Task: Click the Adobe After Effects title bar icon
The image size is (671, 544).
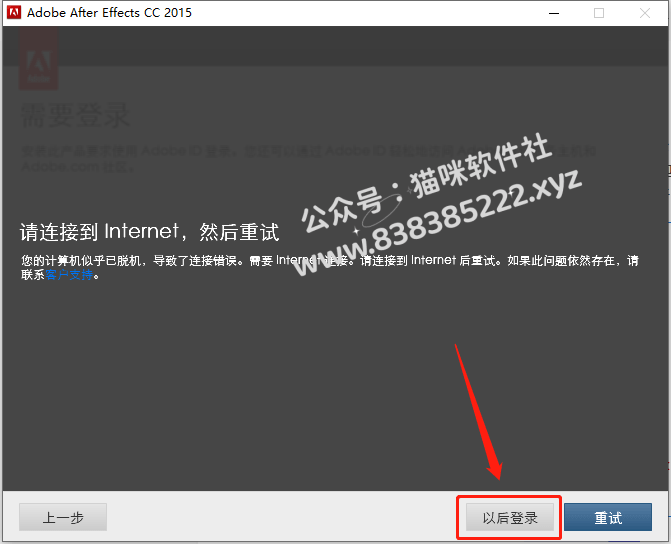Action: click(x=14, y=12)
